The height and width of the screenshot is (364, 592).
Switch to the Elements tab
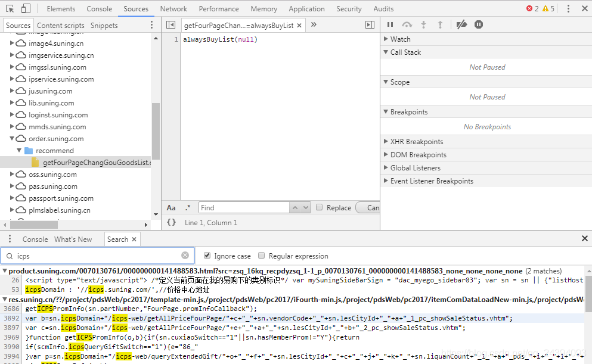(61, 9)
